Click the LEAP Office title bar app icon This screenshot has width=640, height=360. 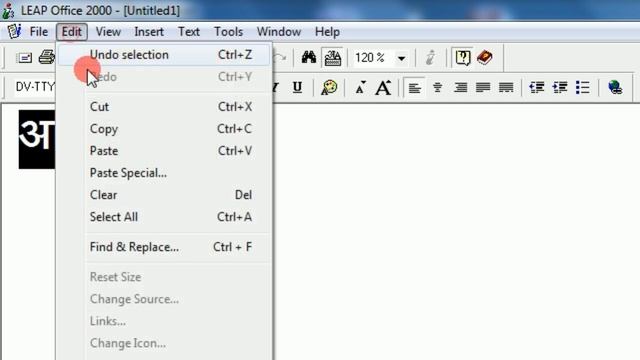click(8, 10)
